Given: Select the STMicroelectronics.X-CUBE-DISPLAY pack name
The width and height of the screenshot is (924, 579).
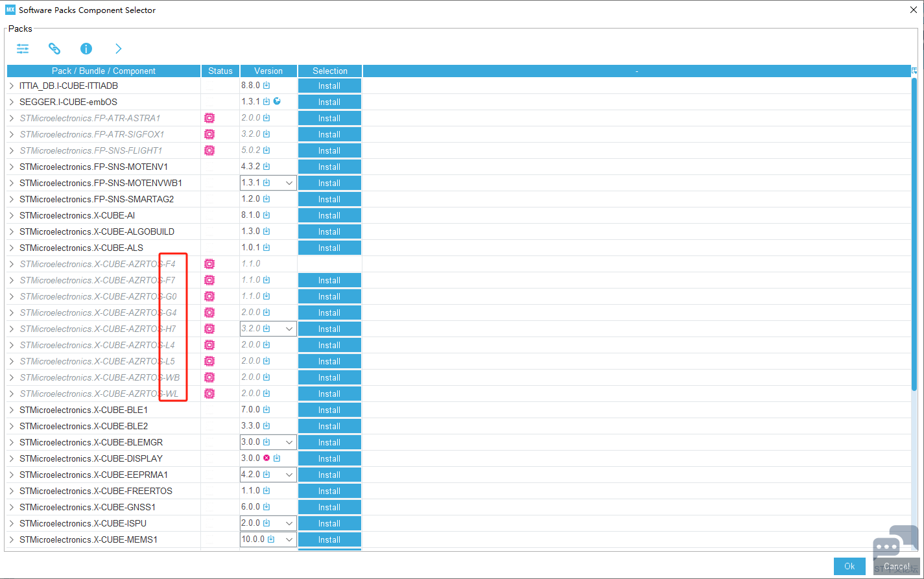Looking at the screenshot, I should coord(91,458).
